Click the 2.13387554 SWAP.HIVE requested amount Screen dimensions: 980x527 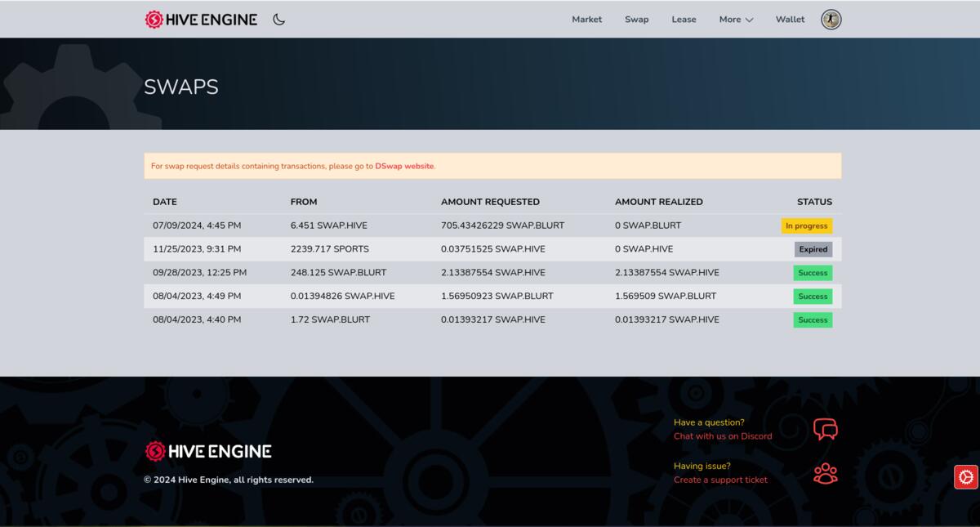click(493, 273)
